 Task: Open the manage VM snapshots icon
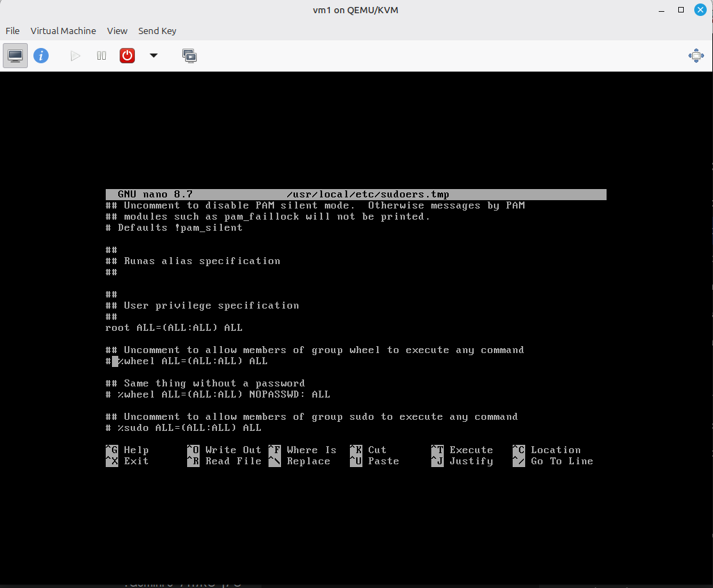(189, 56)
